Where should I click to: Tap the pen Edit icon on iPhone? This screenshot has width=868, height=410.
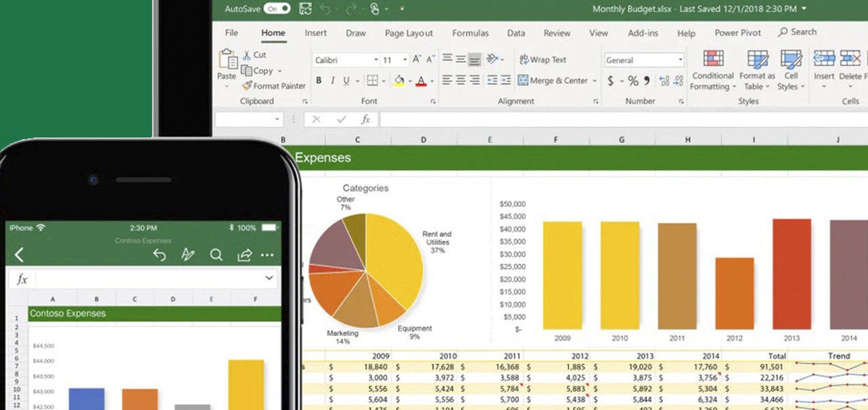188,255
